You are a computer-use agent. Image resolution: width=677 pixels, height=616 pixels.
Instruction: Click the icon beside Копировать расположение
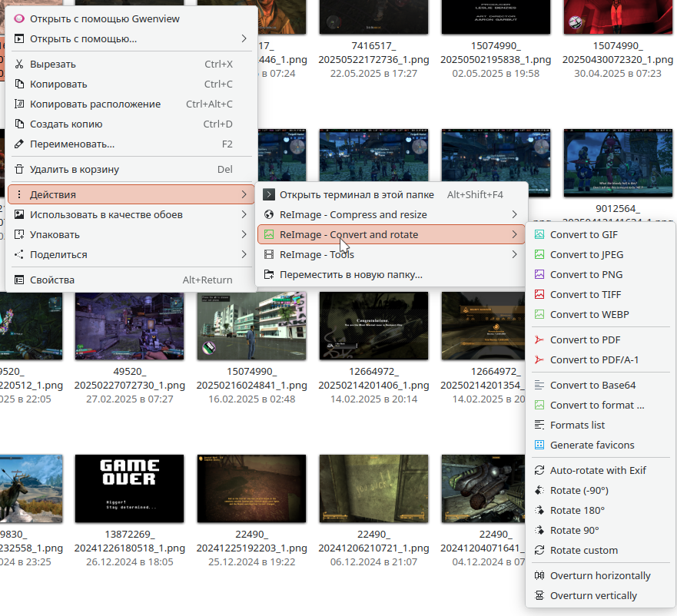[x=19, y=104]
